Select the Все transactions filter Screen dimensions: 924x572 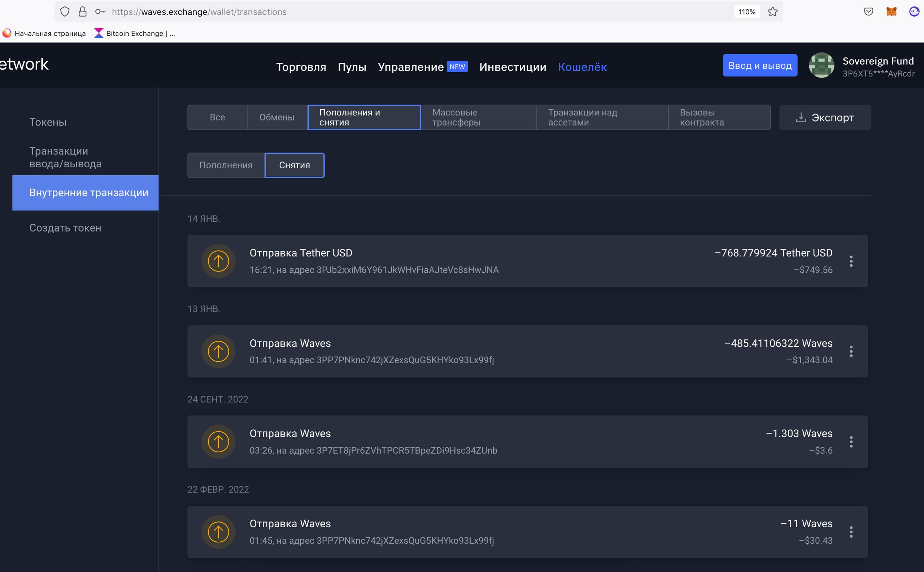217,117
